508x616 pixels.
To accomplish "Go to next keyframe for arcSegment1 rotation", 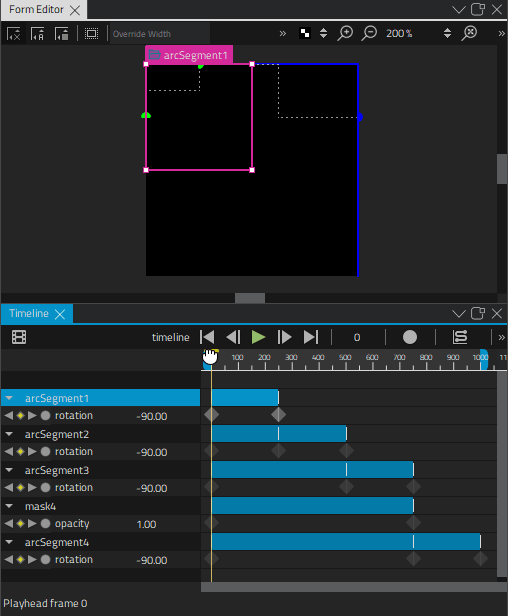I will point(32,415).
